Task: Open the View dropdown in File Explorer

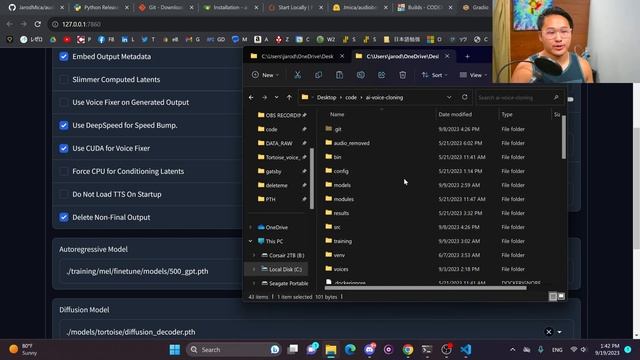Action: point(473,75)
